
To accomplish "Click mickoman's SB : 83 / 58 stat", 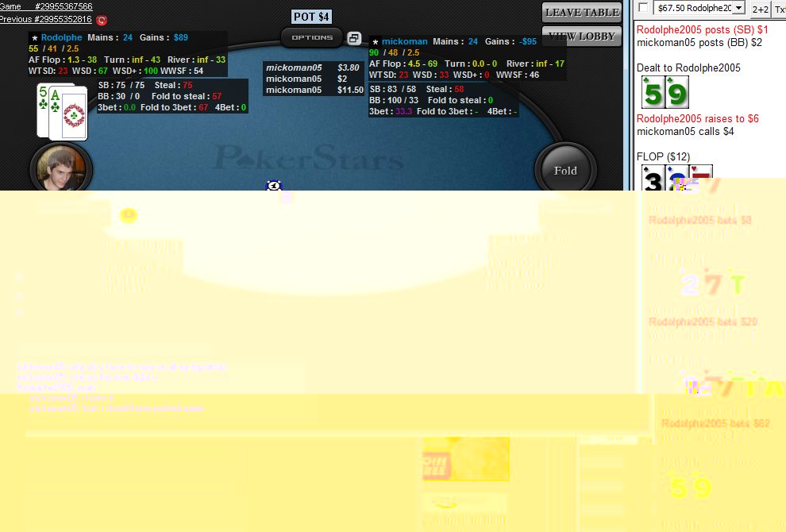I will click(393, 89).
